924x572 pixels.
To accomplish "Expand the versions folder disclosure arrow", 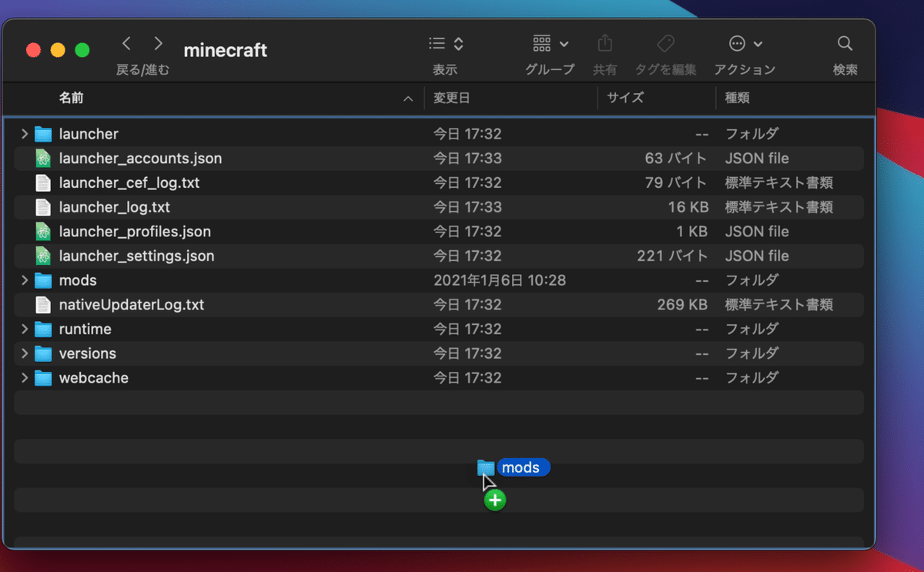I will click(x=25, y=353).
